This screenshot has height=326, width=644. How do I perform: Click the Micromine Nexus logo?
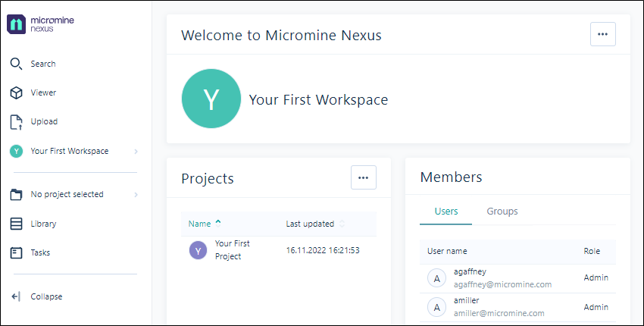(x=40, y=24)
